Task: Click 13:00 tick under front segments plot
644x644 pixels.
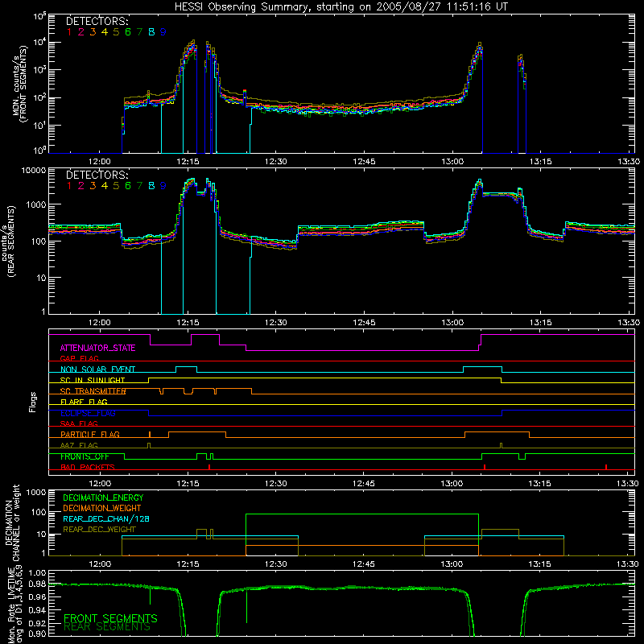Action: [452, 162]
